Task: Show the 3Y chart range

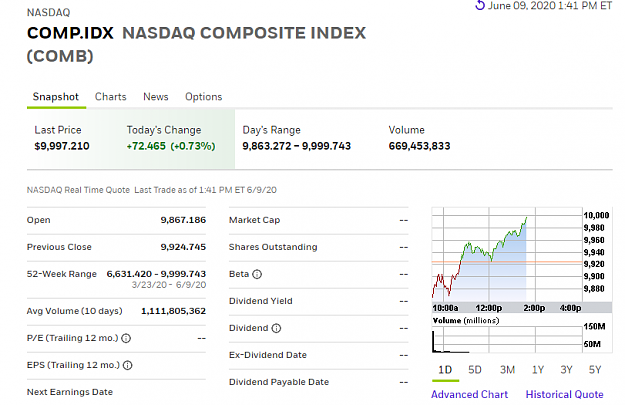Action: click(566, 370)
